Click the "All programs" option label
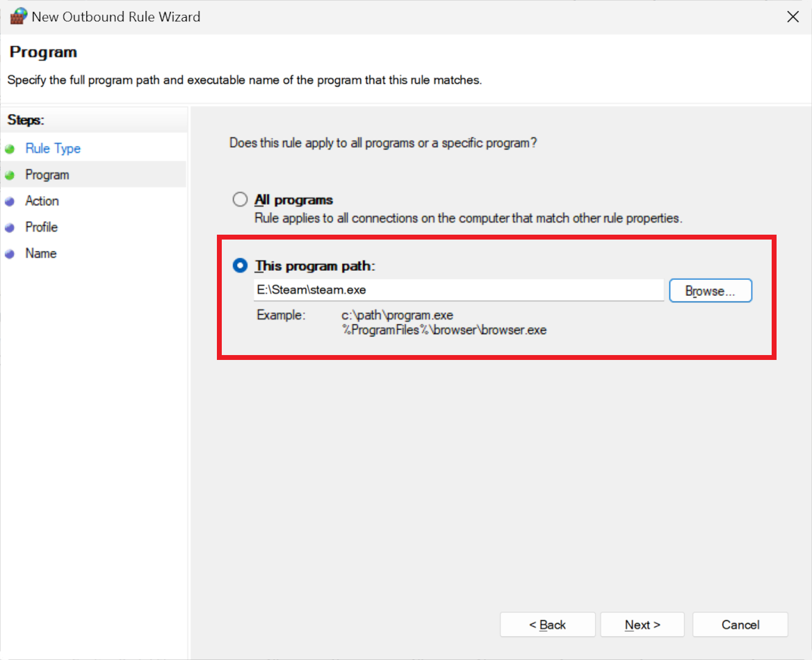The height and width of the screenshot is (660, 812). point(294,200)
